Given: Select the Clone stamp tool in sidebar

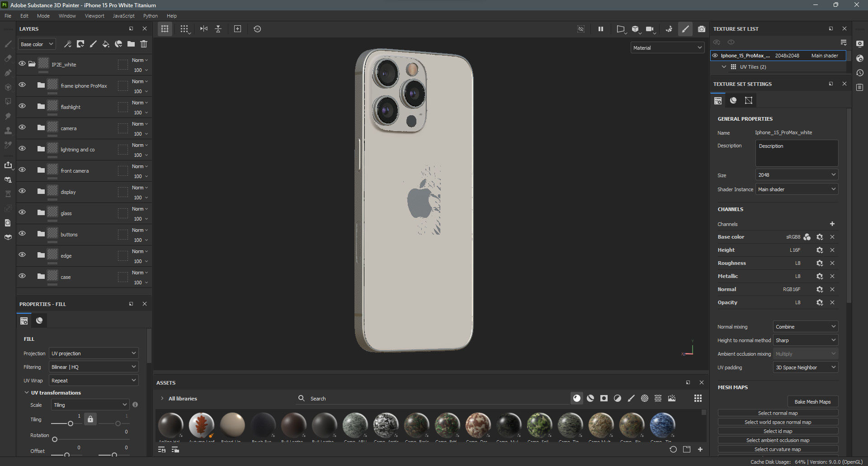Looking at the screenshot, I should 8,131.
